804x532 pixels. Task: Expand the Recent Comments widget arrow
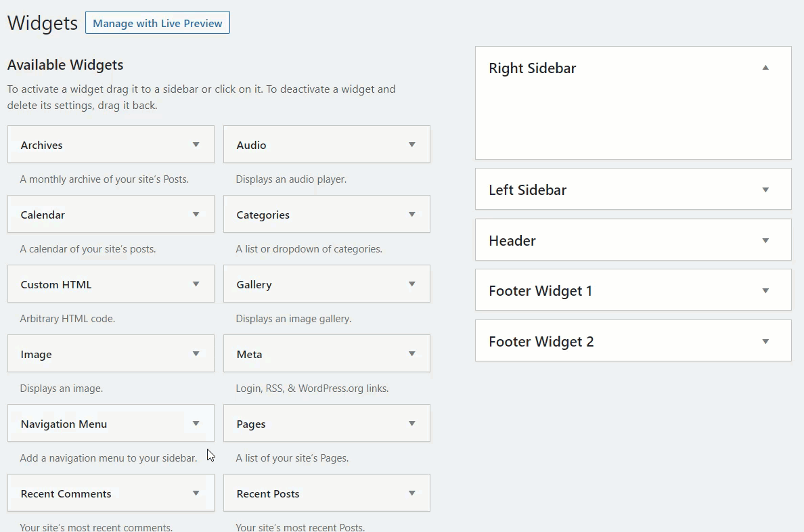[x=196, y=493]
